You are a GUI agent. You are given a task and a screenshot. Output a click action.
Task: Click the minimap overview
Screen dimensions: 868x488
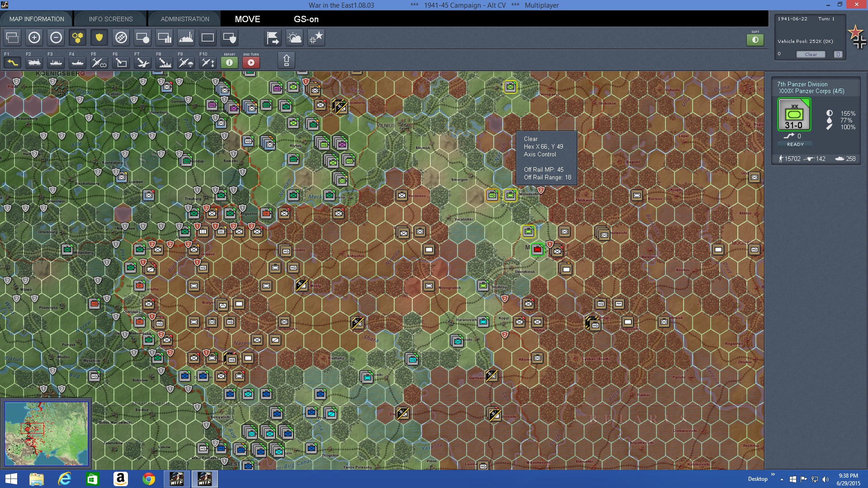[x=47, y=434]
